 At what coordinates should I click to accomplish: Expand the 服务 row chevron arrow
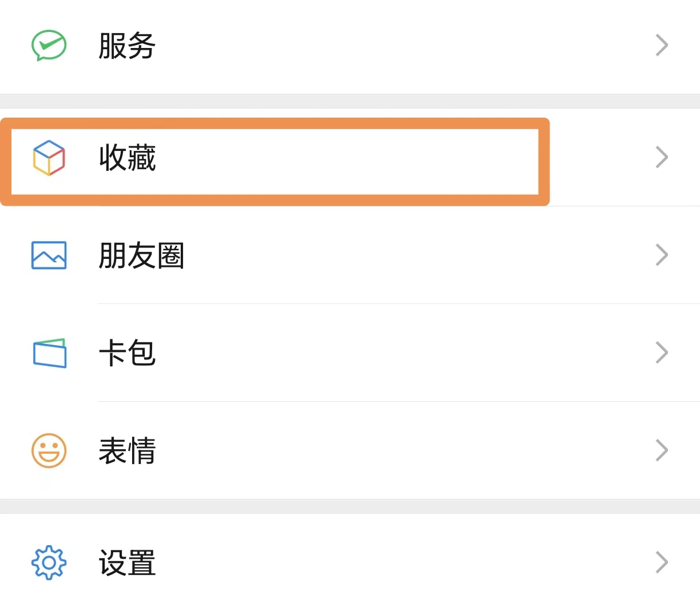662,45
